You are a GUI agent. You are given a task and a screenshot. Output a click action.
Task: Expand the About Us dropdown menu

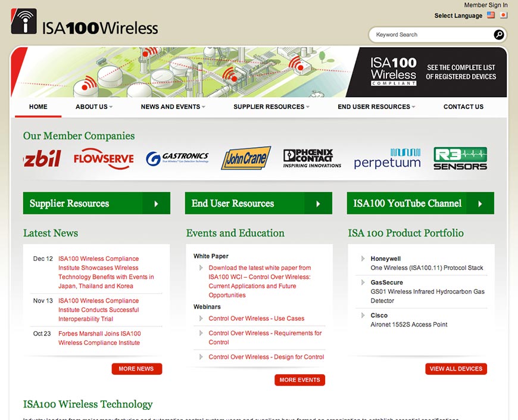click(94, 107)
